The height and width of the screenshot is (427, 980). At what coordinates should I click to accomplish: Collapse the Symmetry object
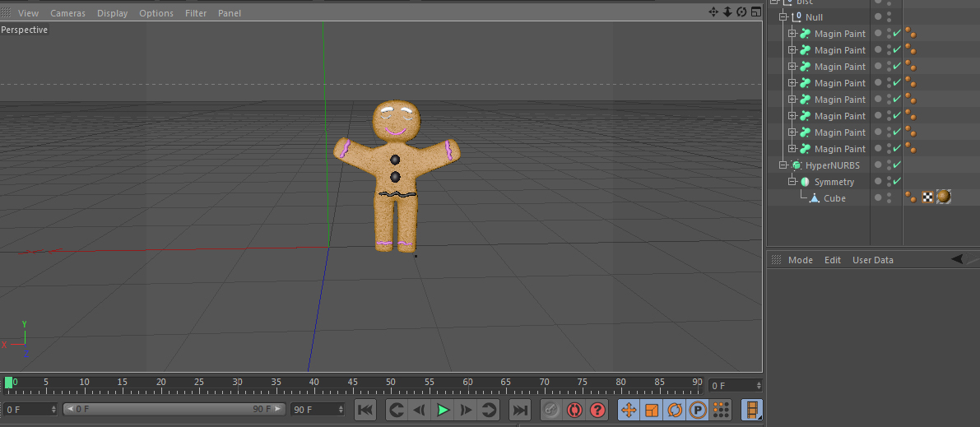pyautogui.click(x=792, y=181)
